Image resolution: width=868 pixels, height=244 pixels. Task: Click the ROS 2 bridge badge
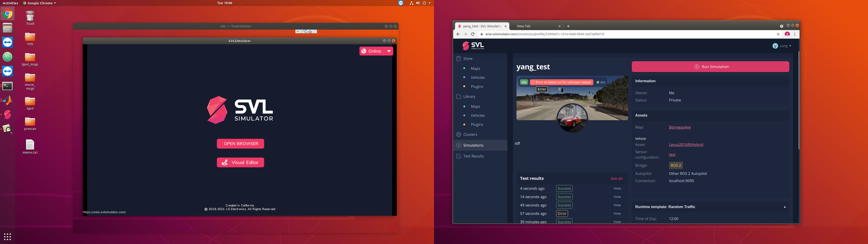[x=676, y=165]
